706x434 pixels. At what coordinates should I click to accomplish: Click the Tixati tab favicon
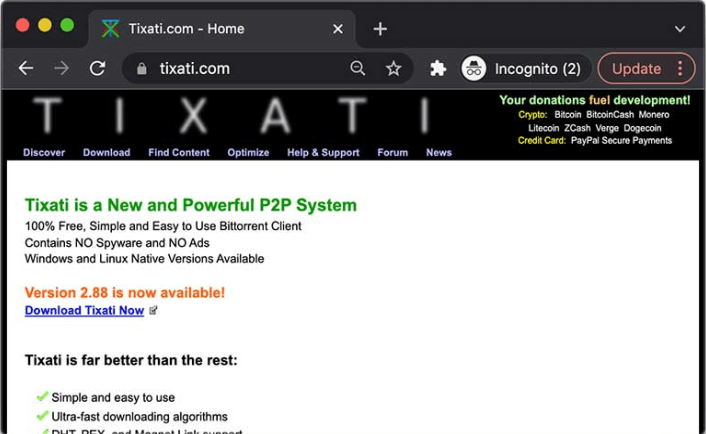(110, 29)
